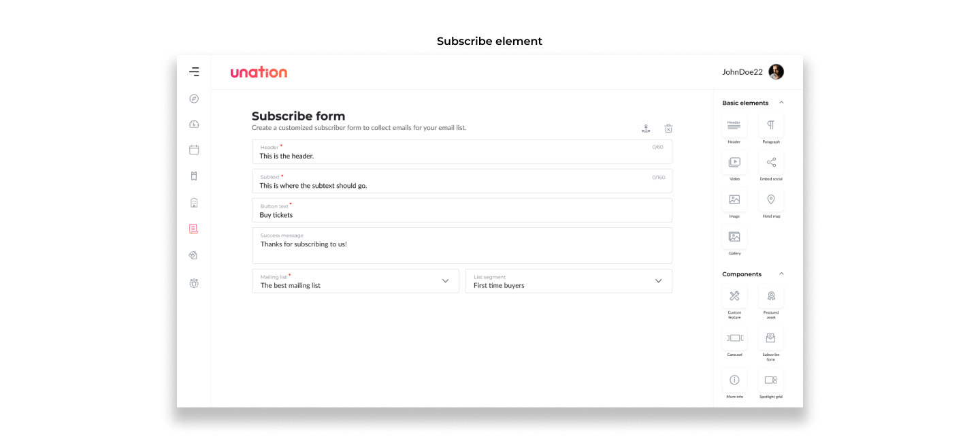Add a Video element
The image size is (980, 441).
[x=734, y=163]
